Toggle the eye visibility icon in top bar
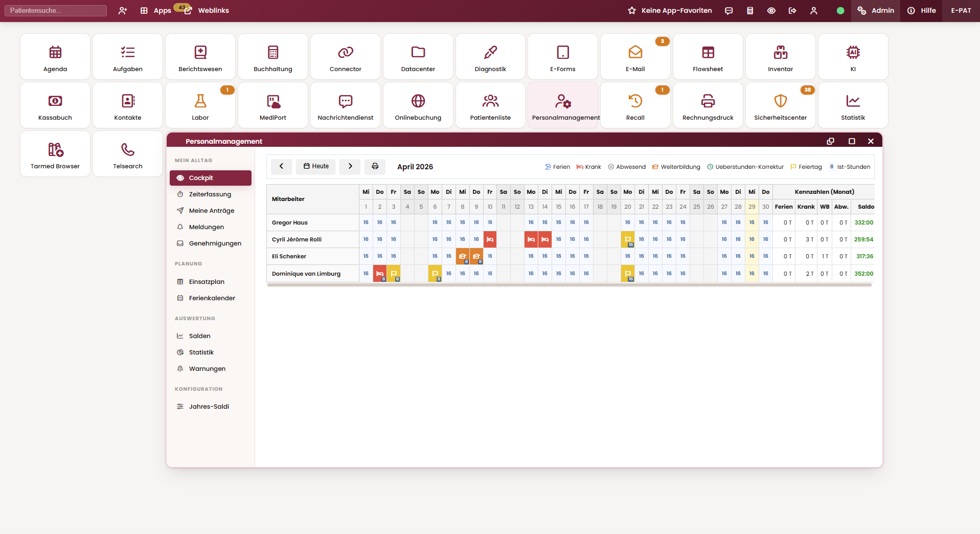Viewport: 980px width, 534px height. point(771,10)
